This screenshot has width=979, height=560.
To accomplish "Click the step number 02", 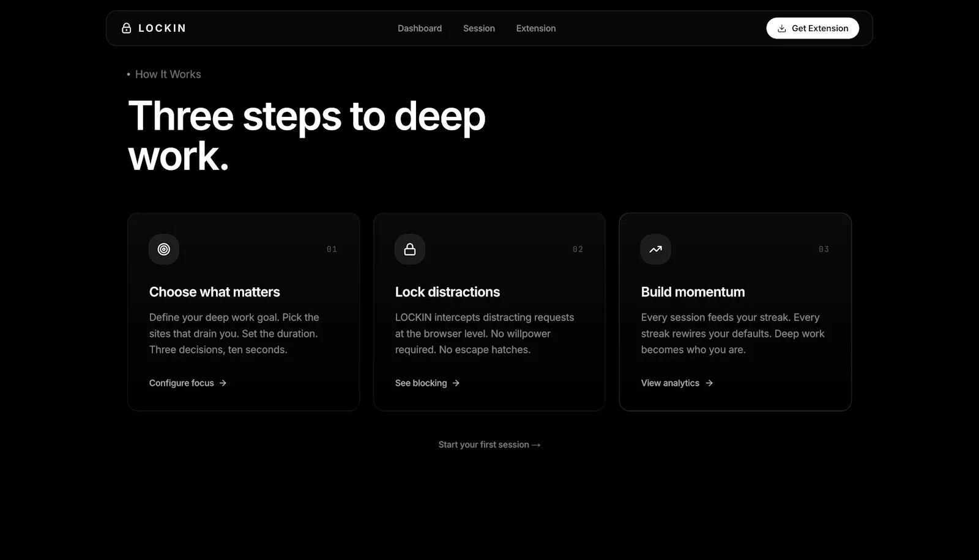I will tap(578, 249).
